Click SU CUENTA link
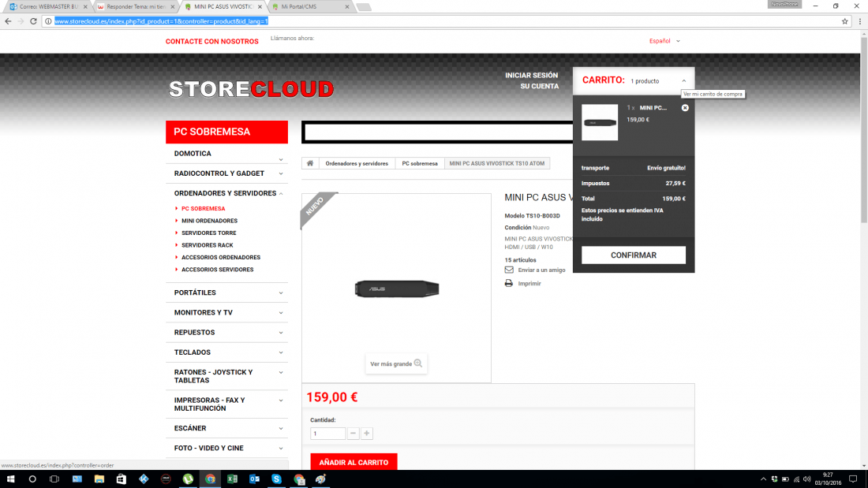 click(539, 86)
